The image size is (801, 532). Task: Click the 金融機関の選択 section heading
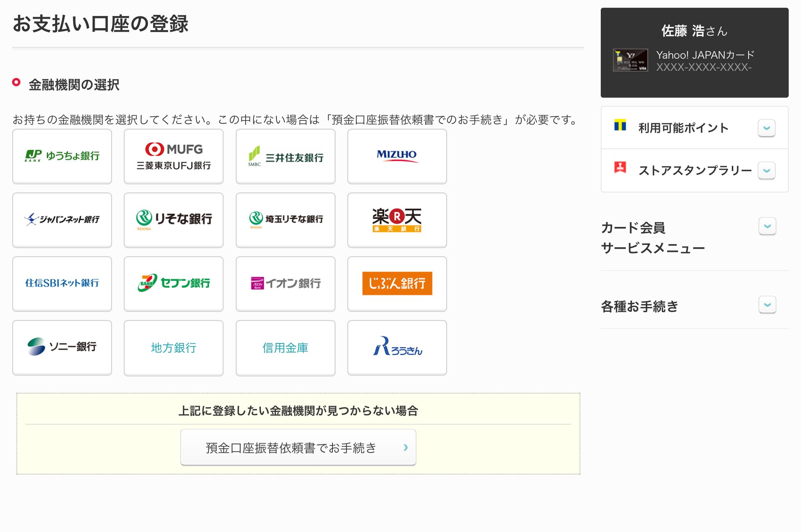74,84
